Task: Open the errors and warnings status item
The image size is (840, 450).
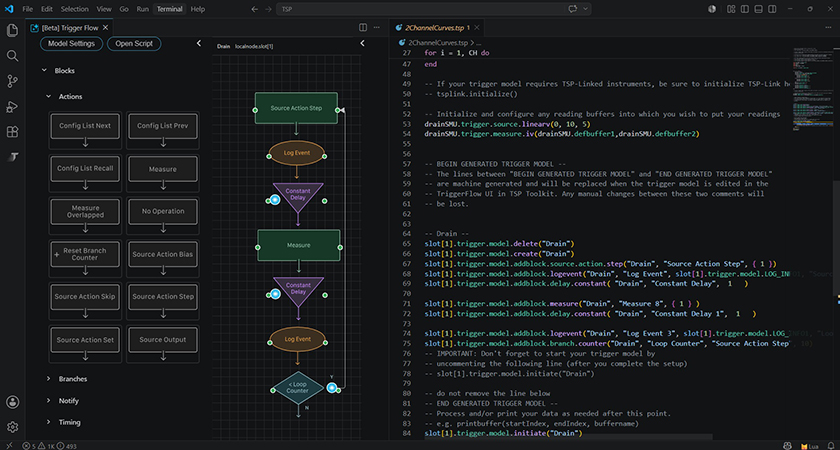Action: 50,446
